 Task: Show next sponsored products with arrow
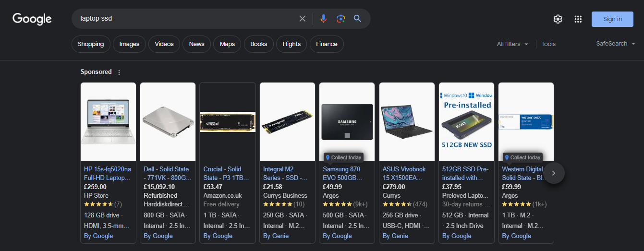click(553, 173)
